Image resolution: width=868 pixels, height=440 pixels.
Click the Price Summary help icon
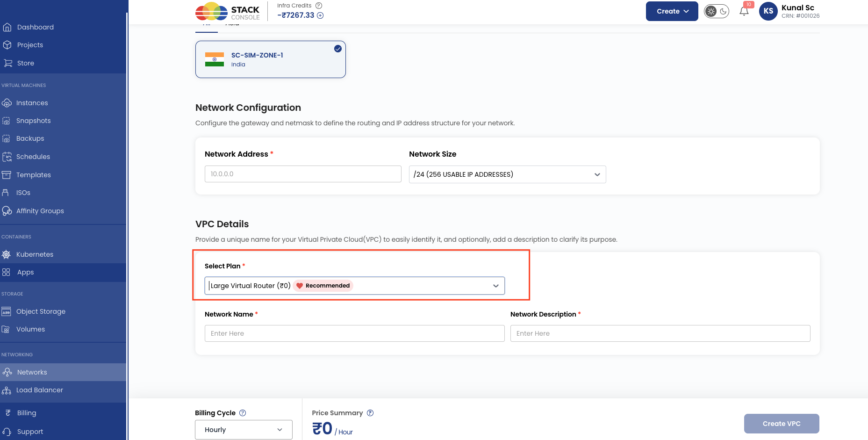370,413
